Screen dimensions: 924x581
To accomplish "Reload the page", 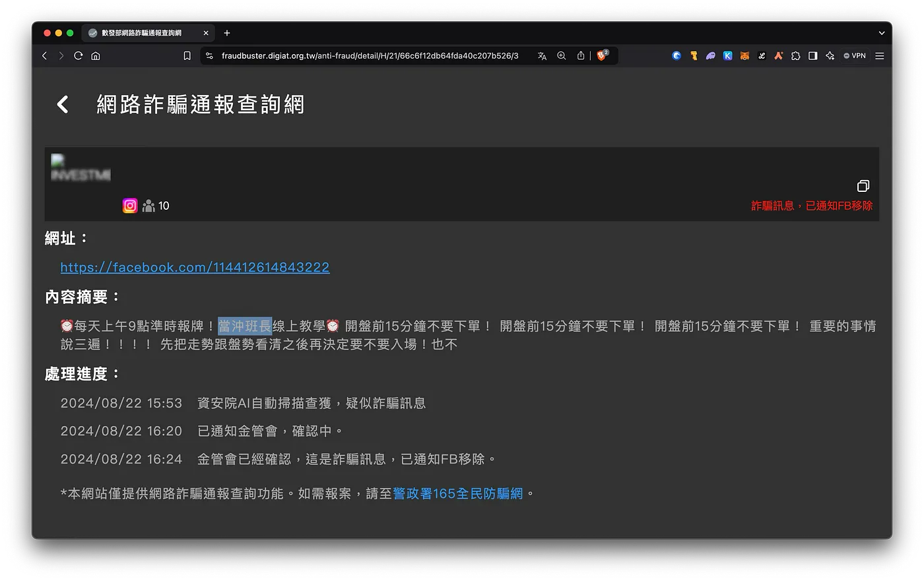I will coord(79,56).
